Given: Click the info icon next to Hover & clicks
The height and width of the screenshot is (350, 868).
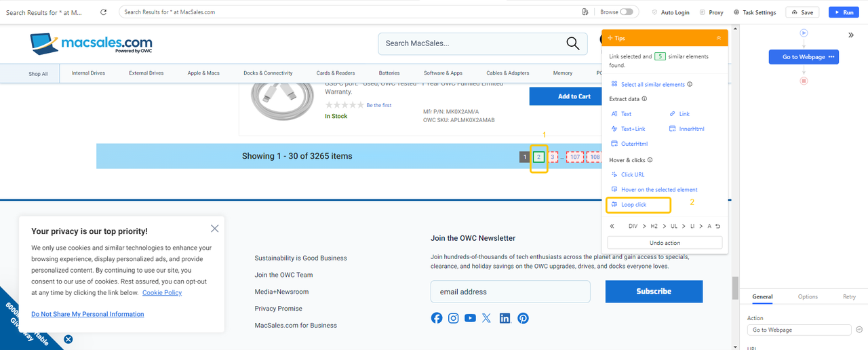Looking at the screenshot, I should [650, 160].
